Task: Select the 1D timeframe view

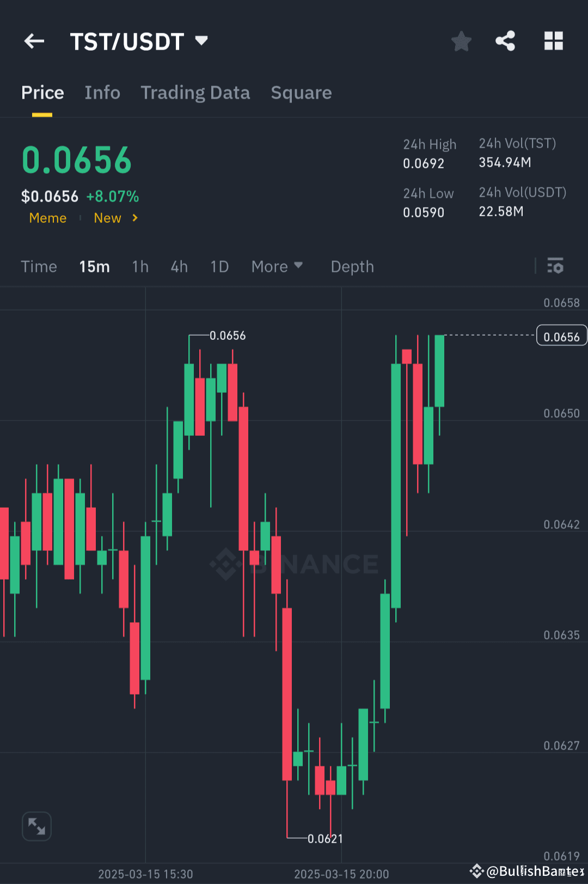Action: [x=219, y=266]
